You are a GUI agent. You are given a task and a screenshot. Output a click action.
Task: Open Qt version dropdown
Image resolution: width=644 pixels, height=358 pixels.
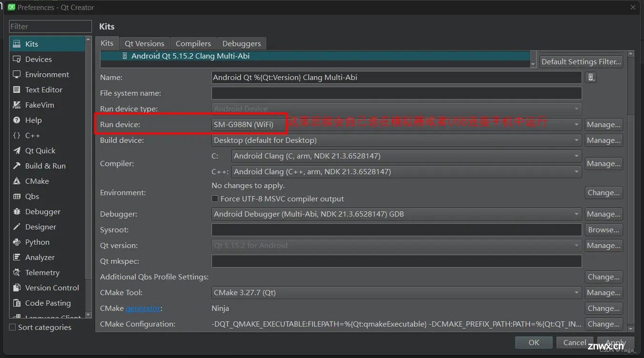[396, 246]
